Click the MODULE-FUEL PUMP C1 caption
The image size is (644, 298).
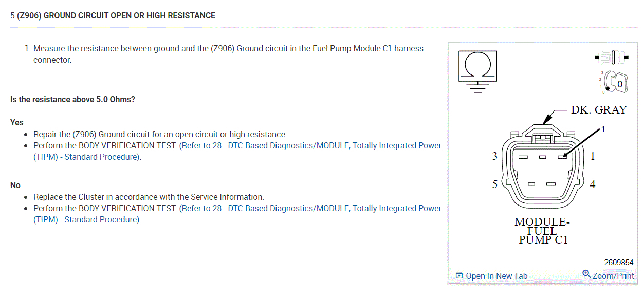[x=542, y=231]
